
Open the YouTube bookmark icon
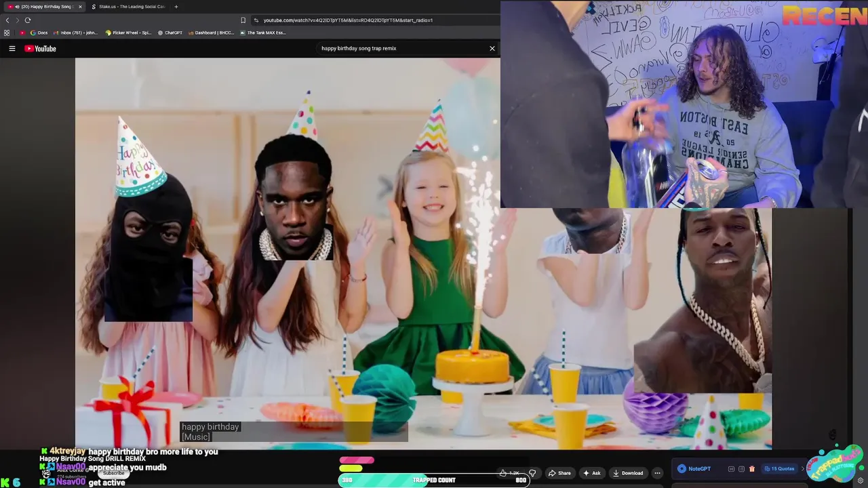(22, 33)
